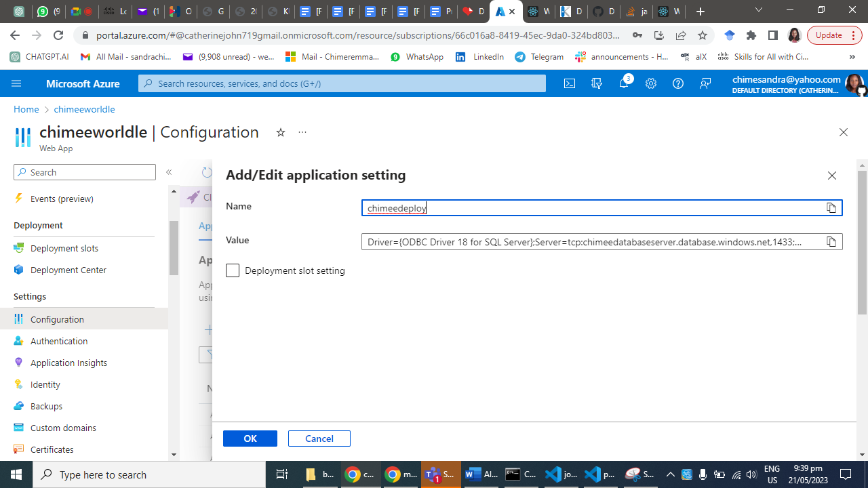Show more bookmarks with the chevron
Screen dimensions: 868x488
(852, 57)
